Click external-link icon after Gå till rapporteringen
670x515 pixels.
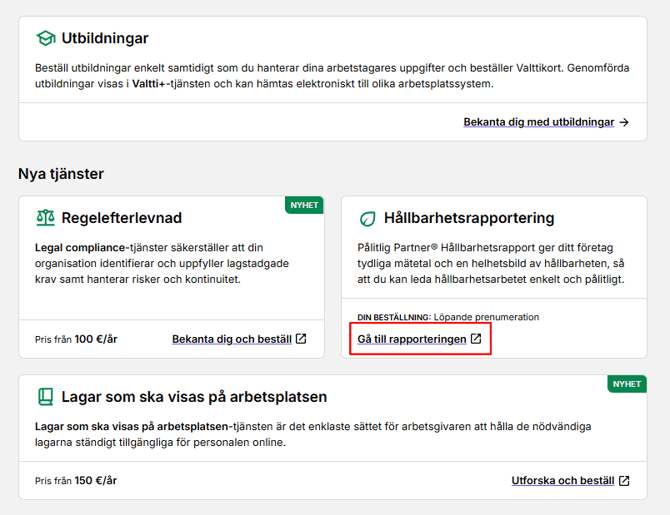click(x=476, y=339)
